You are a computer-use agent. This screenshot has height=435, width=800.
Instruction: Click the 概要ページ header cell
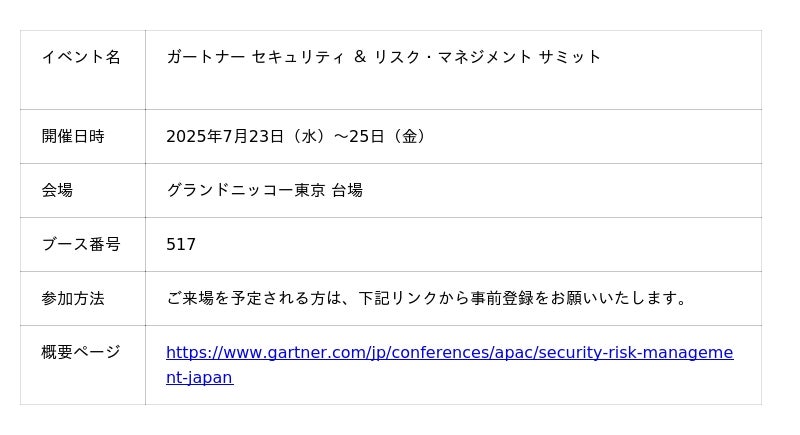[83, 365]
